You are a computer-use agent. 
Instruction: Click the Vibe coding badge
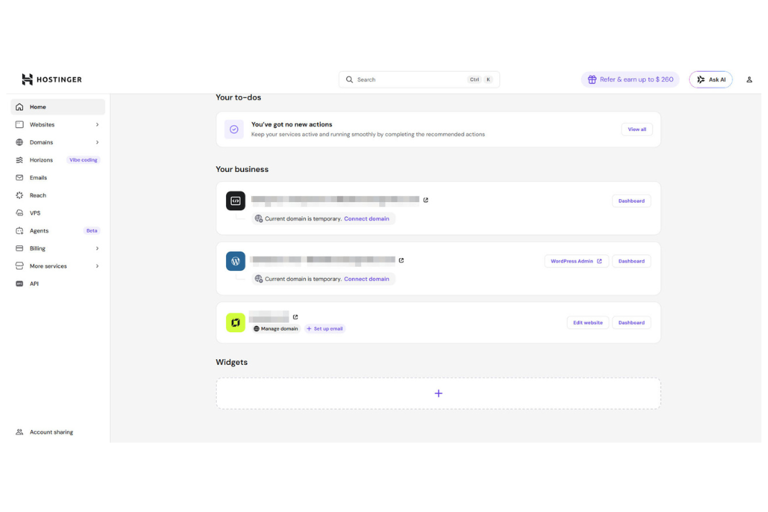(x=83, y=160)
